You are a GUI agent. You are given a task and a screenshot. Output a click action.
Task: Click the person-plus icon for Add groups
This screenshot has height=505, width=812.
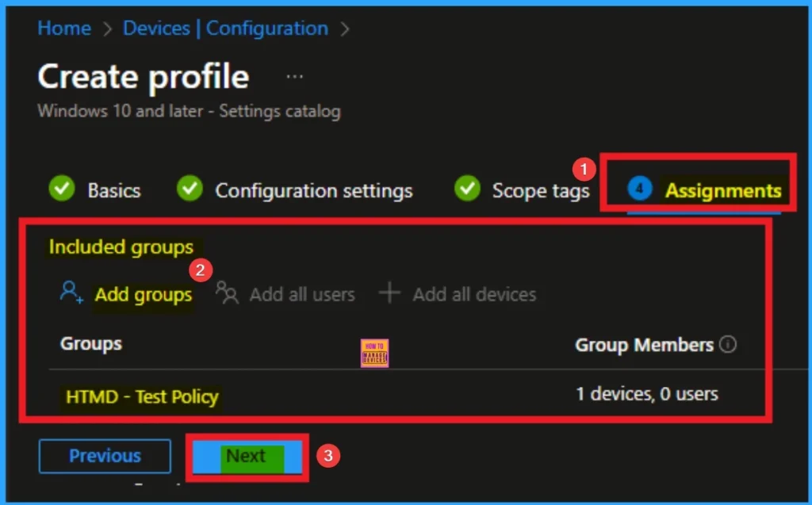[71, 292]
